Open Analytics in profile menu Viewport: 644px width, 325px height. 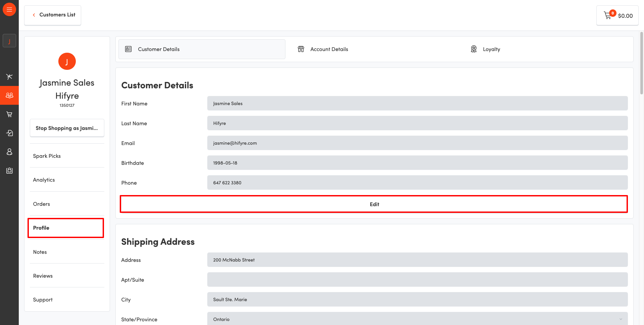coord(44,180)
